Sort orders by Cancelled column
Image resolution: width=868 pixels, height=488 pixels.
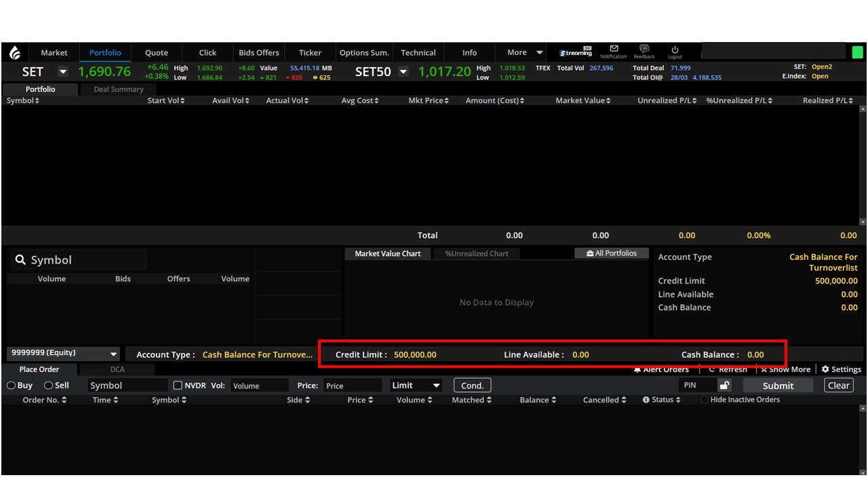click(x=605, y=400)
